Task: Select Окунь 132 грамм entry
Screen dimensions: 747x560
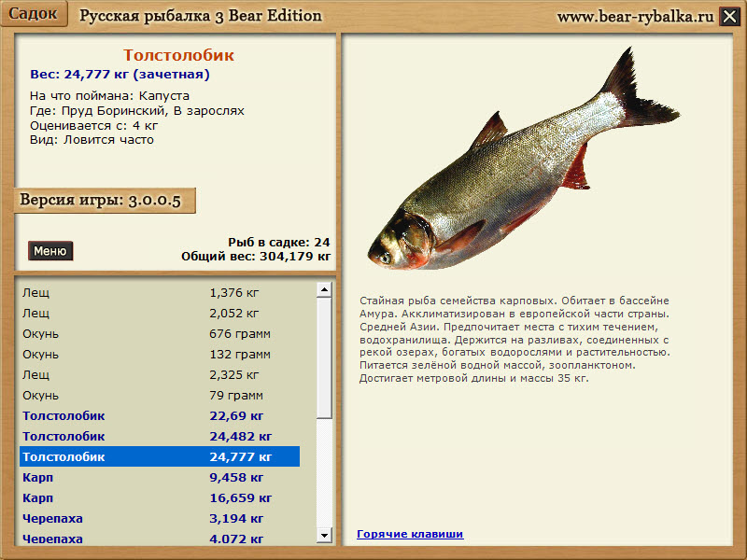Action: point(159,355)
